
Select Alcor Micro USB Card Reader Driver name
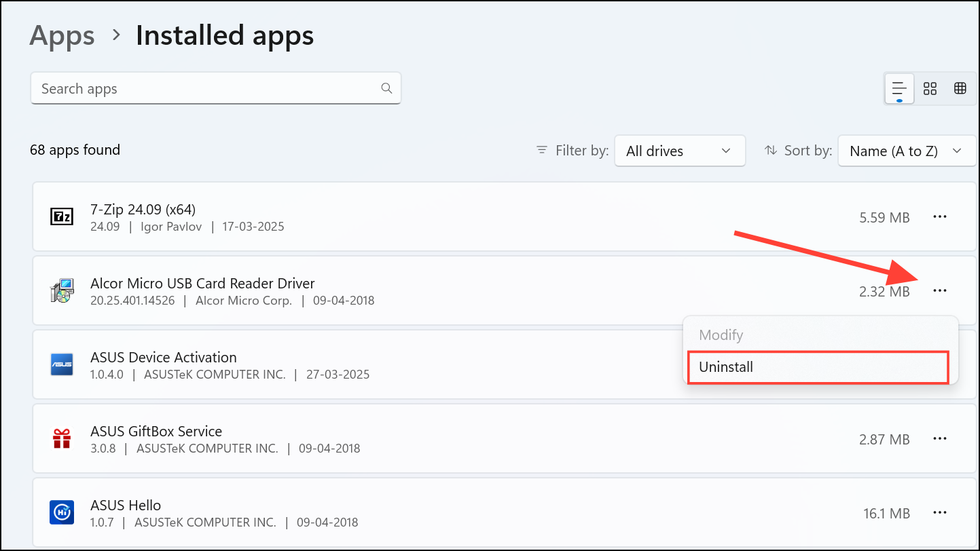point(202,283)
